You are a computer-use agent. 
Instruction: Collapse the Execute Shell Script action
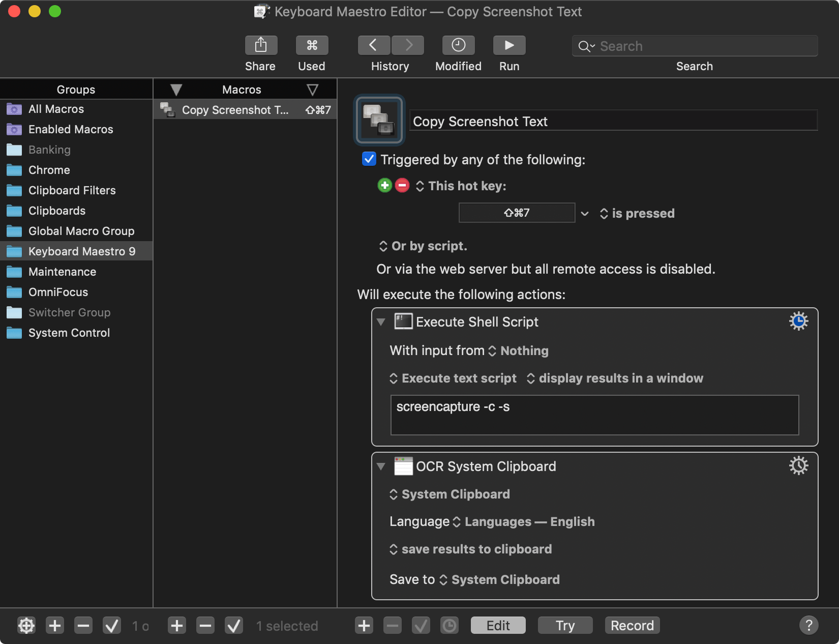tap(381, 322)
